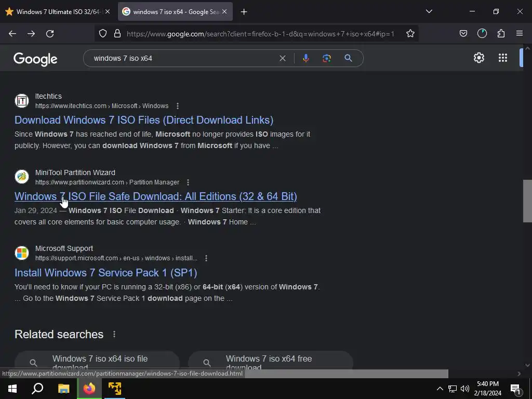Focus the Firefox address bar
The image size is (532, 399).
(260, 34)
